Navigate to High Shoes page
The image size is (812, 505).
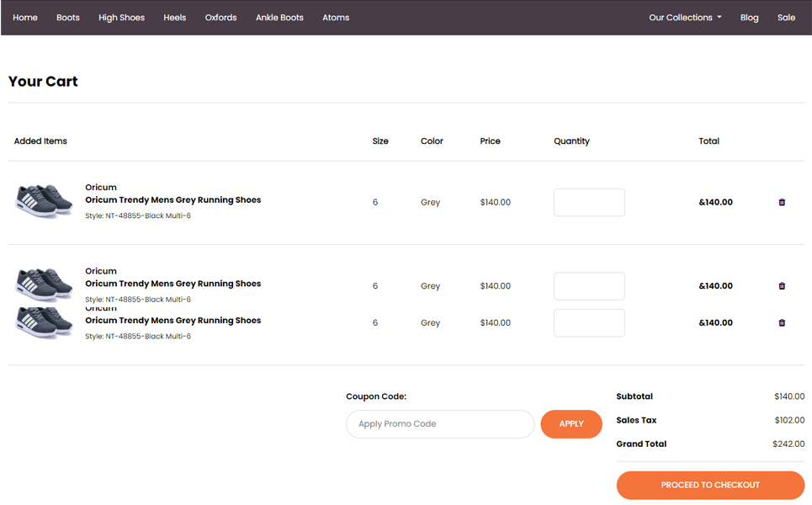point(121,18)
